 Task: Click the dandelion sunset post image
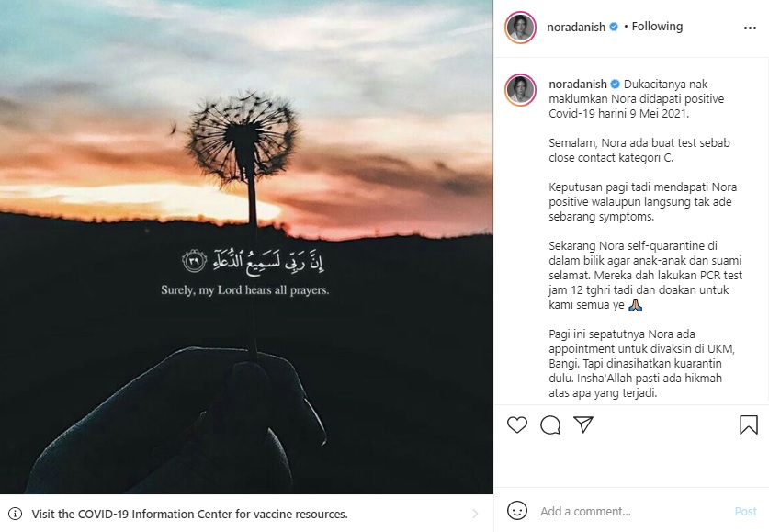pyautogui.click(x=246, y=246)
